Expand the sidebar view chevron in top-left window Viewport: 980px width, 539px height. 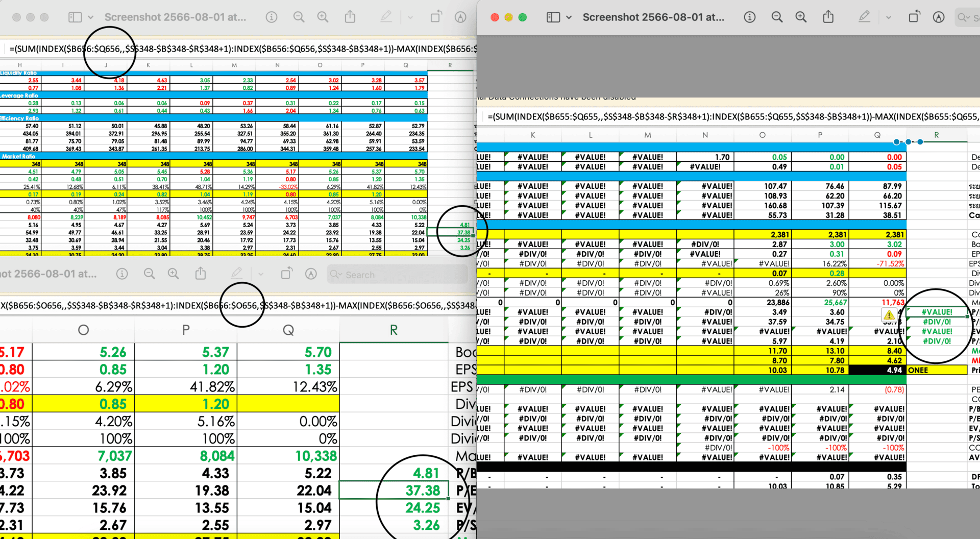coord(90,17)
